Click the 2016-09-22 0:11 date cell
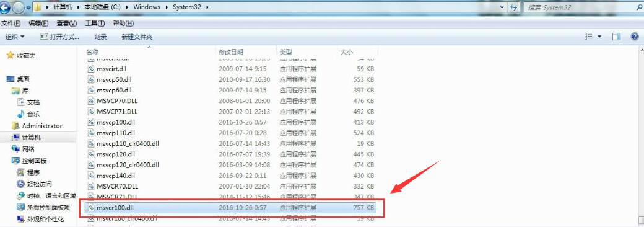 click(242, 176)
